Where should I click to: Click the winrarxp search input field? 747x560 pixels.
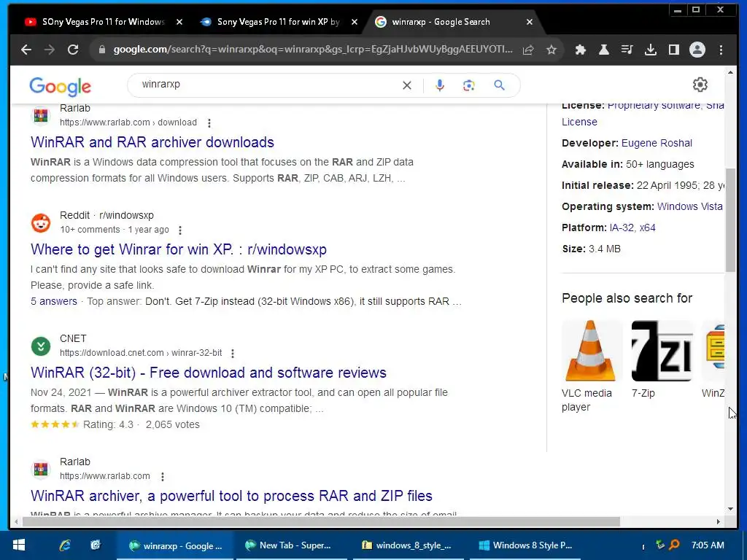pos(267,85)
